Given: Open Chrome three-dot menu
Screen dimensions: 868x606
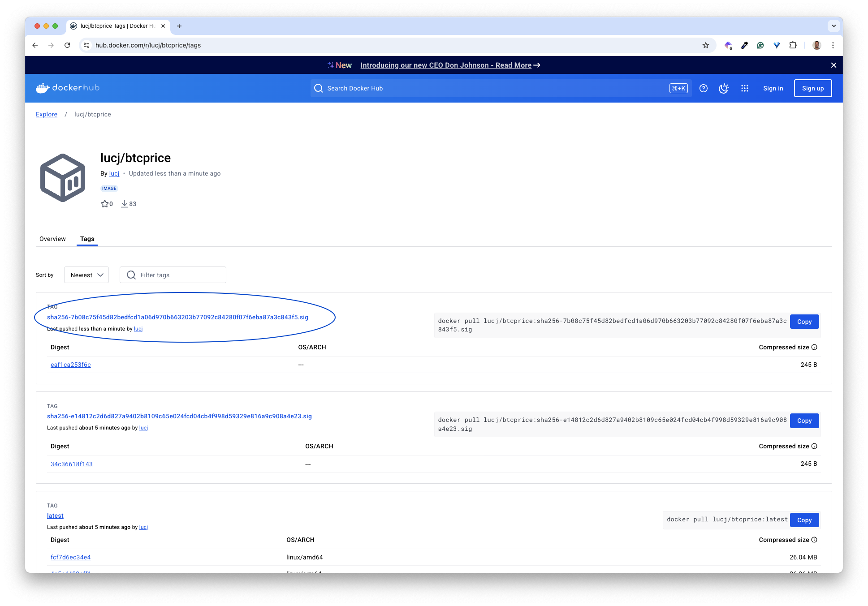Looking at the screenshot, I should [x=833, y=45].
